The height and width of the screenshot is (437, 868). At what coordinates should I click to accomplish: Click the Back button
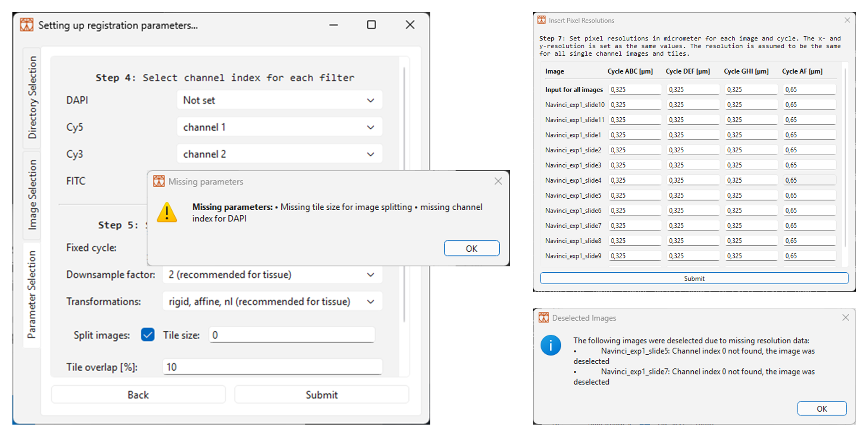click(x=138, y=395)
